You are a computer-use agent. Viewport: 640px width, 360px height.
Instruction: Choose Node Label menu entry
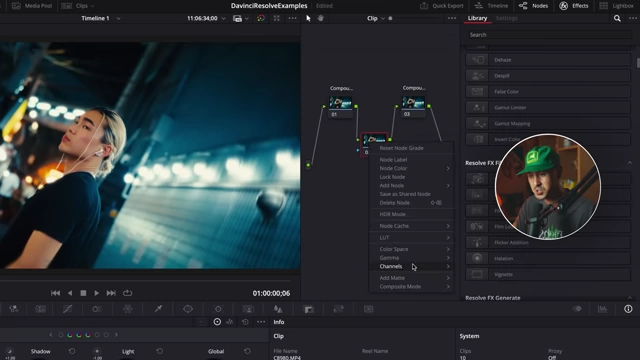(x=411, y=160)
